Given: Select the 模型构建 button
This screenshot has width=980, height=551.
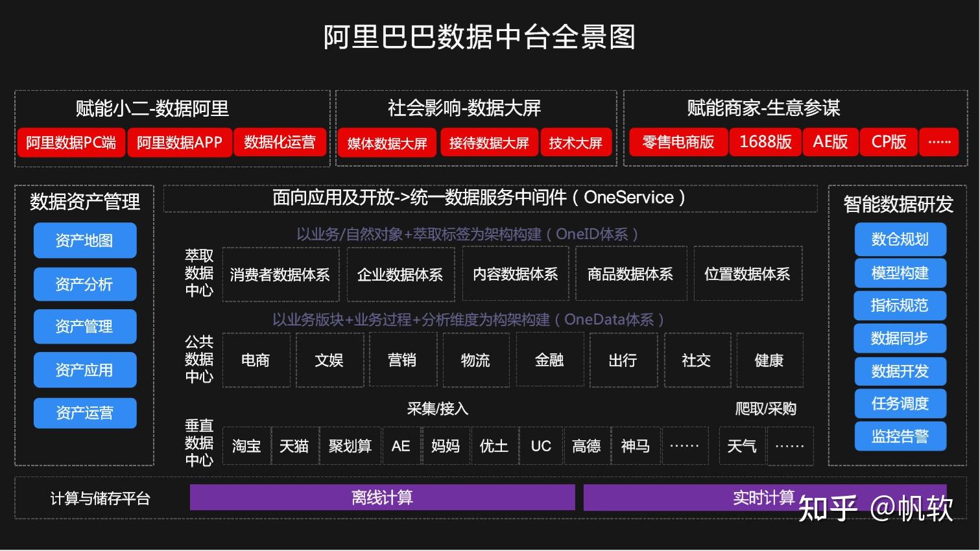Looking at the screenshot, I should tap(900, 273).
